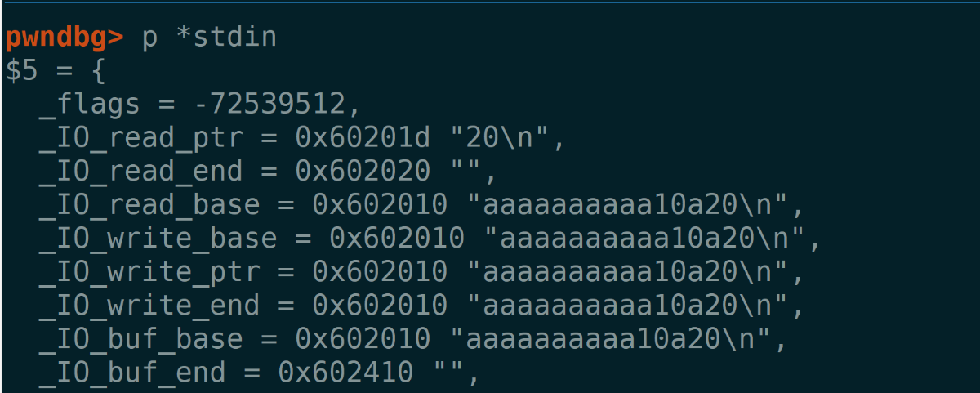Click the address 0x602020
Viewport: 980px width, 393px height.
pos(363,172)
